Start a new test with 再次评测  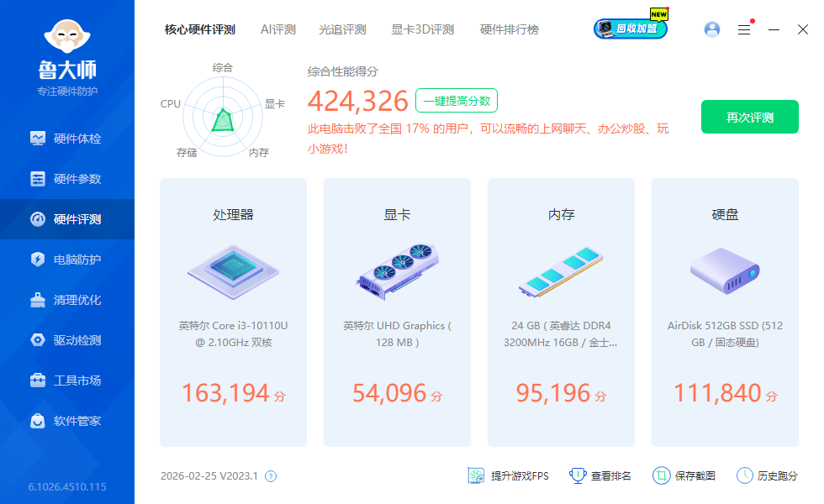(749, 117)
